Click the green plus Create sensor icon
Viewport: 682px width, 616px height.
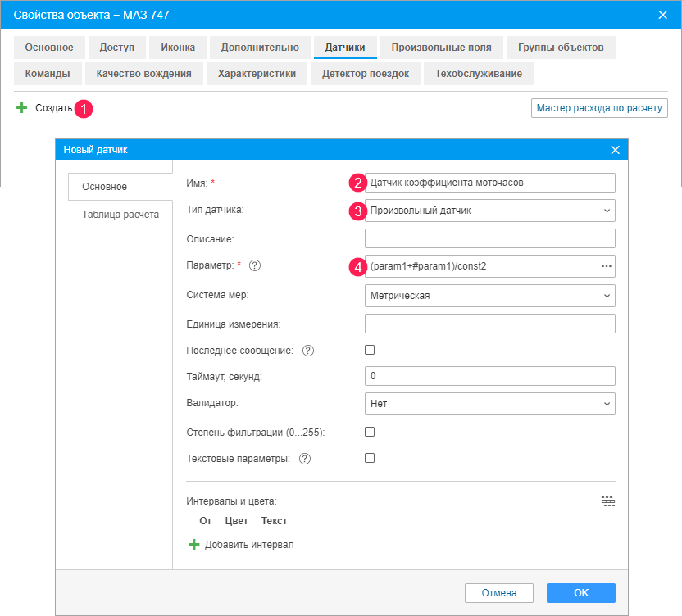point(21,108)
